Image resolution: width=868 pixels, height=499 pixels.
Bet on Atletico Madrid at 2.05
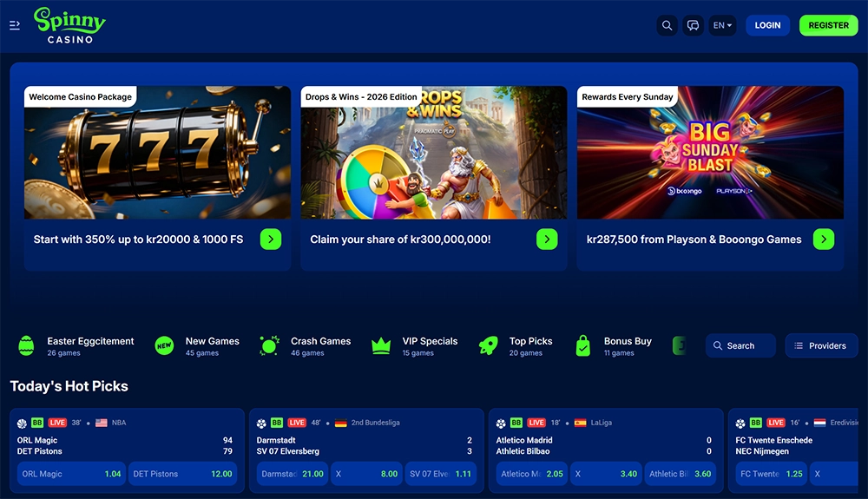coord(532,474)
